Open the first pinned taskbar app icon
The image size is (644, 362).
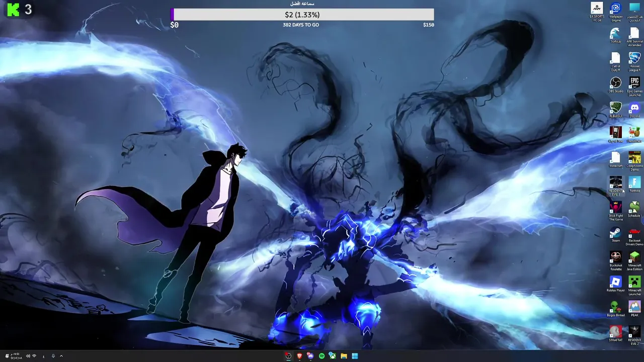pyautogui.click(x=288, y=356)
